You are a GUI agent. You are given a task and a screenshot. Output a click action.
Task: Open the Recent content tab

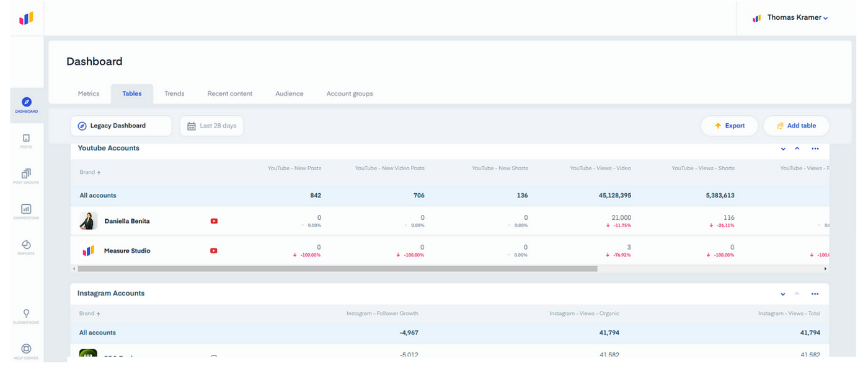[x=230, y=94]
